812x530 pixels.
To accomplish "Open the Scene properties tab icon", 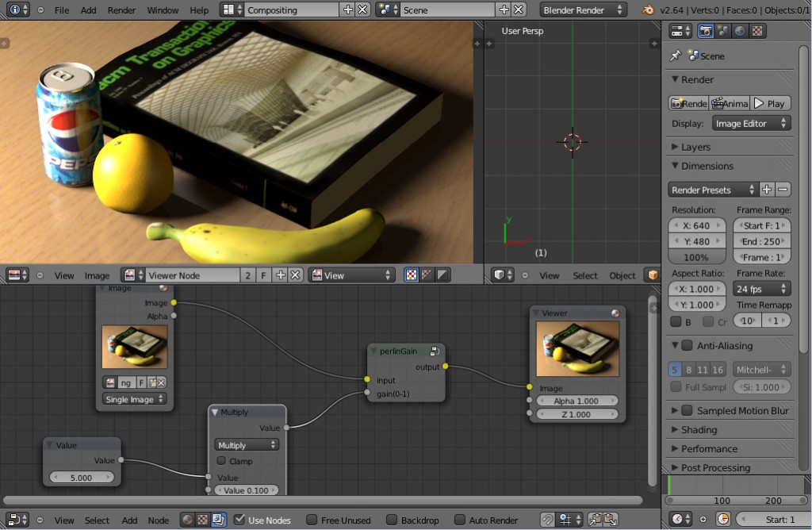I will pyautogui.click(x=724, y=29).
